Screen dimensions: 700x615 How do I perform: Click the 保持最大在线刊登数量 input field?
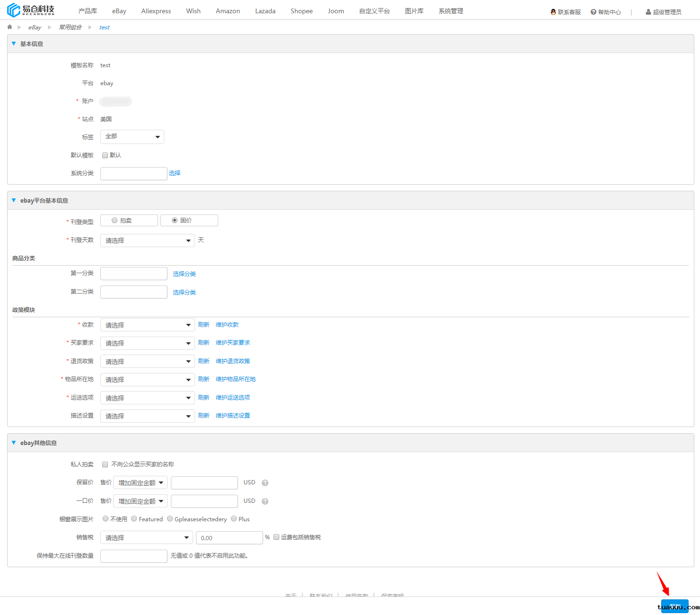133,556
